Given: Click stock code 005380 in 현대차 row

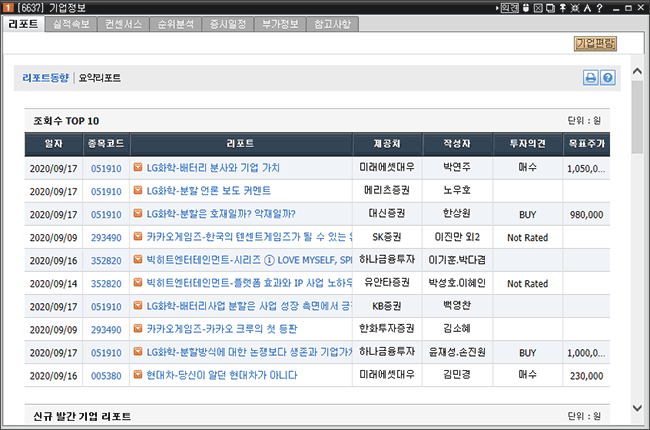Looking at the screenshot, I should [106, 376].
